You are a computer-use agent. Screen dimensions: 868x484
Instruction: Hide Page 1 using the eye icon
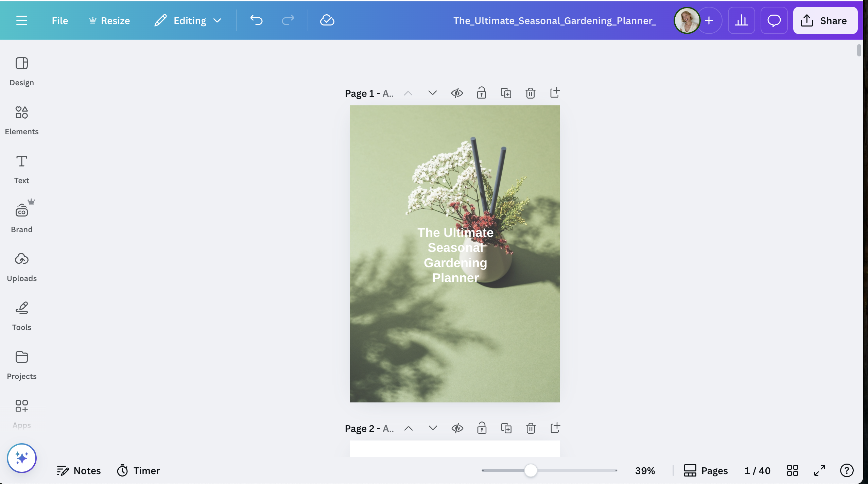457,93
